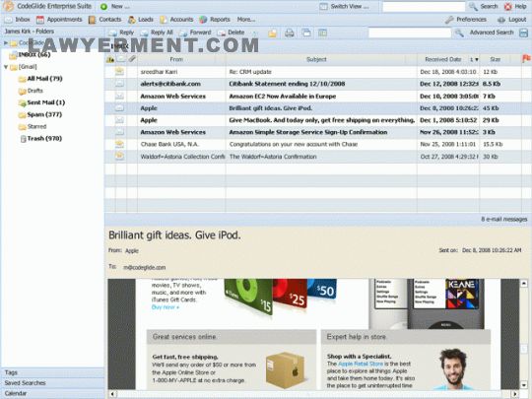
Task: Expand the CodeGlide folder tree node
Action: 6,43
